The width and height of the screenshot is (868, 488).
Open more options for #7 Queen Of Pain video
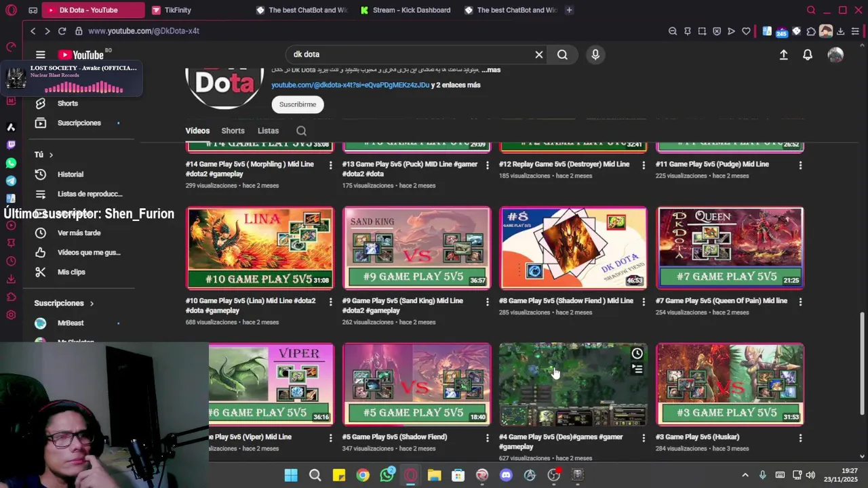point(800,302)
